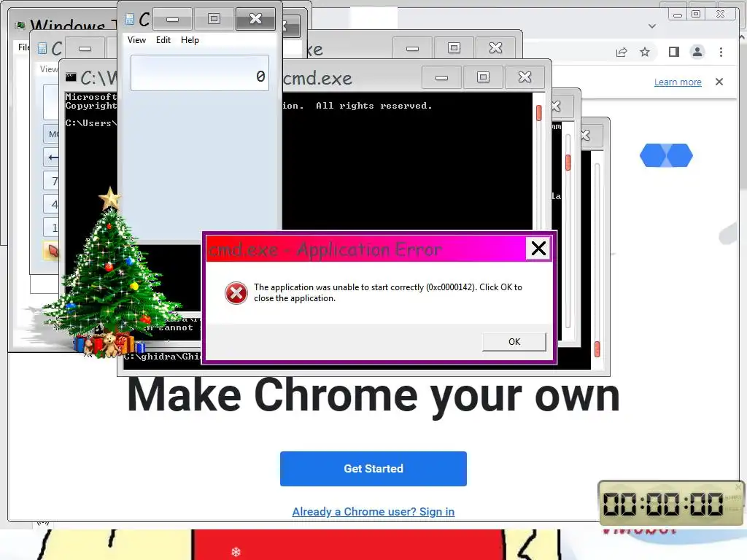Close the front calculator window
The height and width of the screenshot is (560, 747).
click(x=256, y=18)
